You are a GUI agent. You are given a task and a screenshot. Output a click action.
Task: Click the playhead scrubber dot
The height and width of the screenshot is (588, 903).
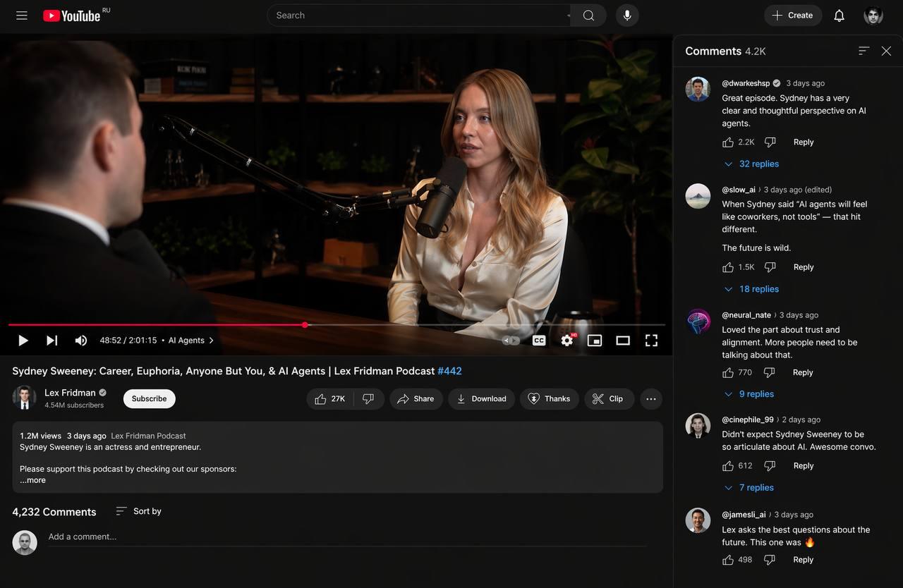(x=305, y=325)
